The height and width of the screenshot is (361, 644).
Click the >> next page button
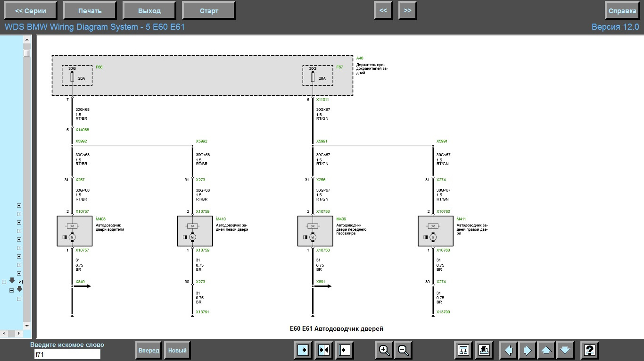point(407,10)
